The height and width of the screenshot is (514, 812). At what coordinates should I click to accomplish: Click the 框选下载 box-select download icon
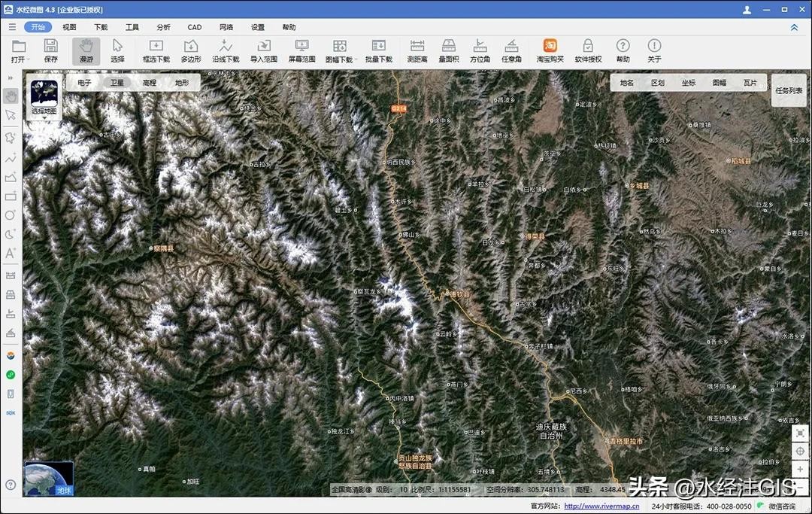[x=156, y=50]
